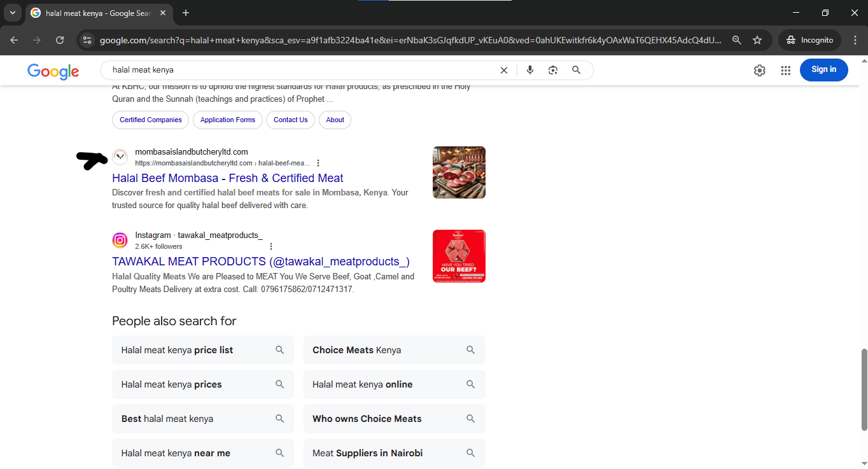Open Halal Beef Mombasa result link
868x469 pixels.
pyautogui.click(x=228, y=178)
